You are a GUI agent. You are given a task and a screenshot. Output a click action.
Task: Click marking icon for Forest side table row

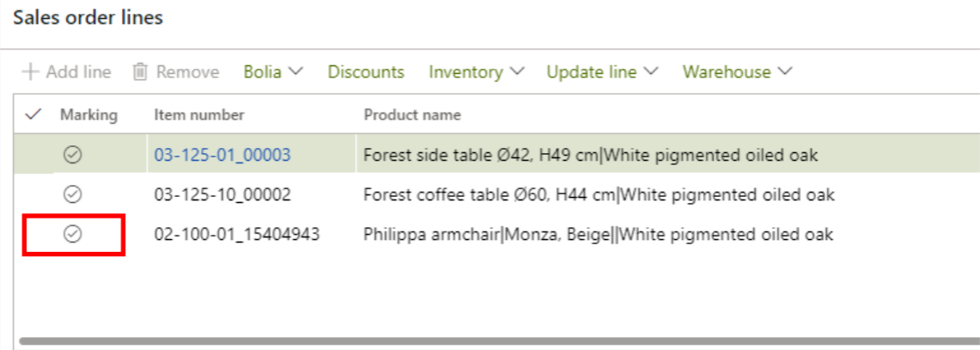(x=74, y=156)
